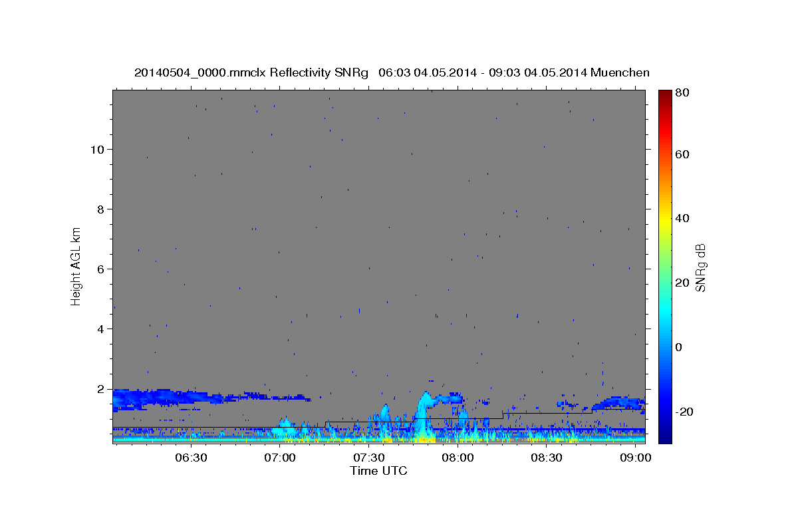Click the plot title containing 20140504_0000.mmclx
The height and width of the screenshot is (532, 798).
392,72
